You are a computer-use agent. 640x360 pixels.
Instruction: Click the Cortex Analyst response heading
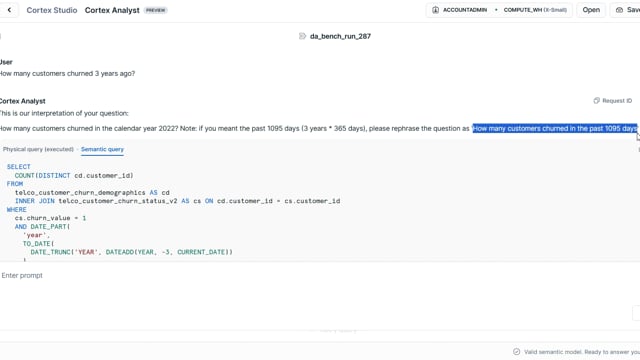coord(23,101)
